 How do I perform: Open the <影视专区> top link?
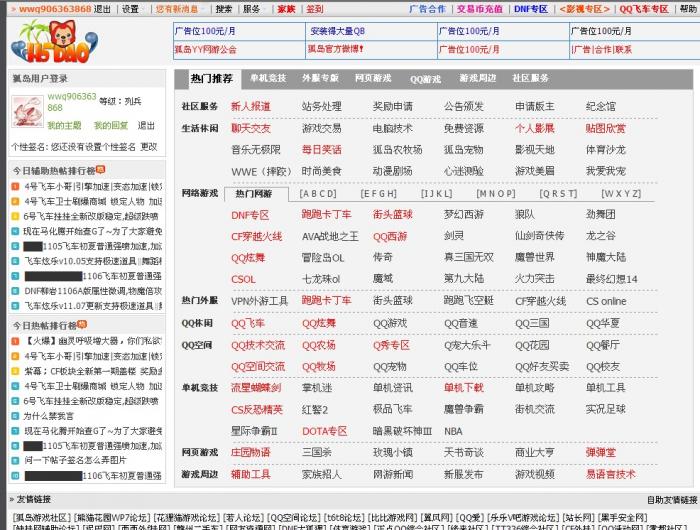pos(584,9)
